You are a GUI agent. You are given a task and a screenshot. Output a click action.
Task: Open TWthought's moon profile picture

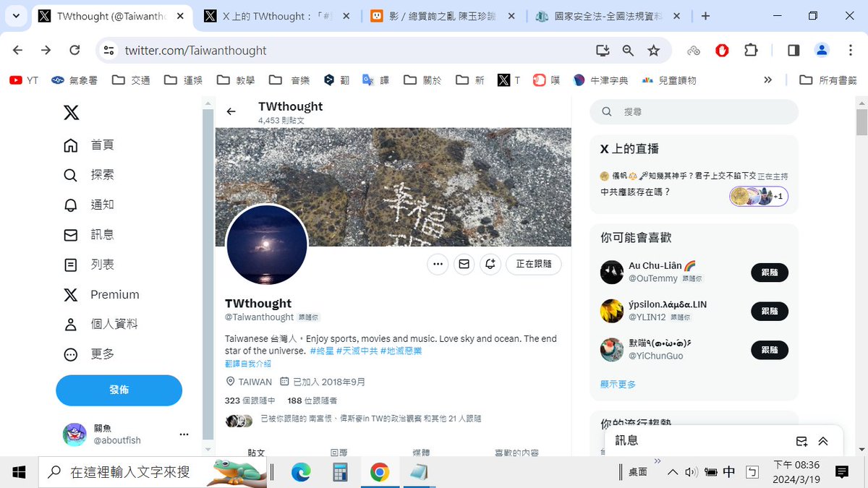point(267,245)
